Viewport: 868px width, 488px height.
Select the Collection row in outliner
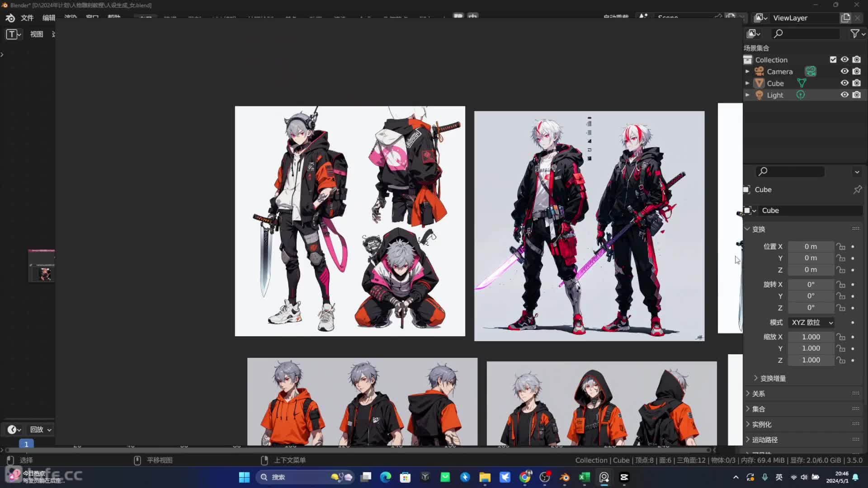(x=771, y=60)
